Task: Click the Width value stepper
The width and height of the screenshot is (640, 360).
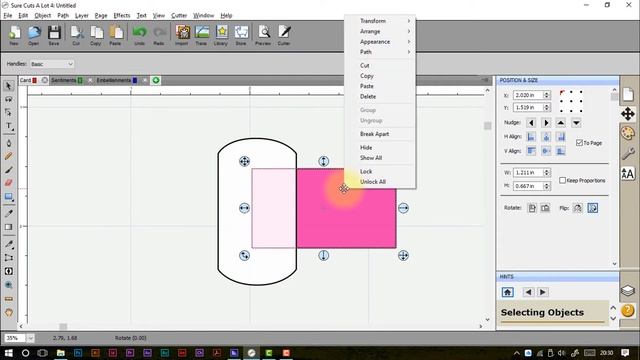Action: (x=547, y=173)
